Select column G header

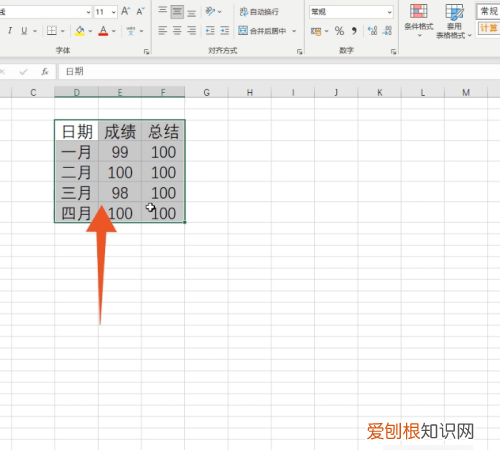[207, 92]
